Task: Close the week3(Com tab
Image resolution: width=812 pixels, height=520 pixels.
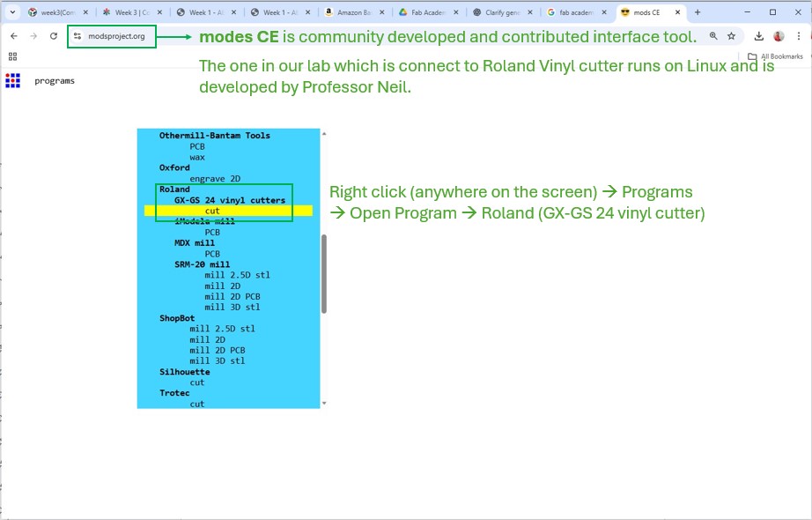Action: click(85, 12)
